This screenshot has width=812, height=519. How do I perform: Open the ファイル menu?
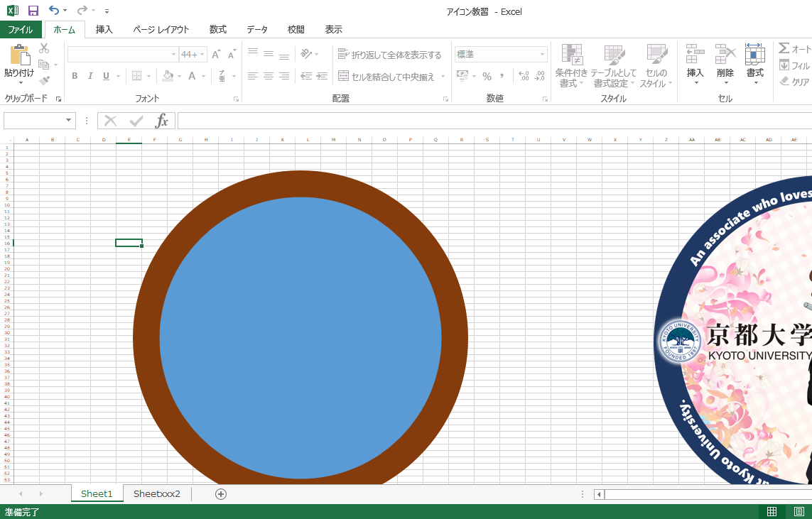[x=21, y=29]
